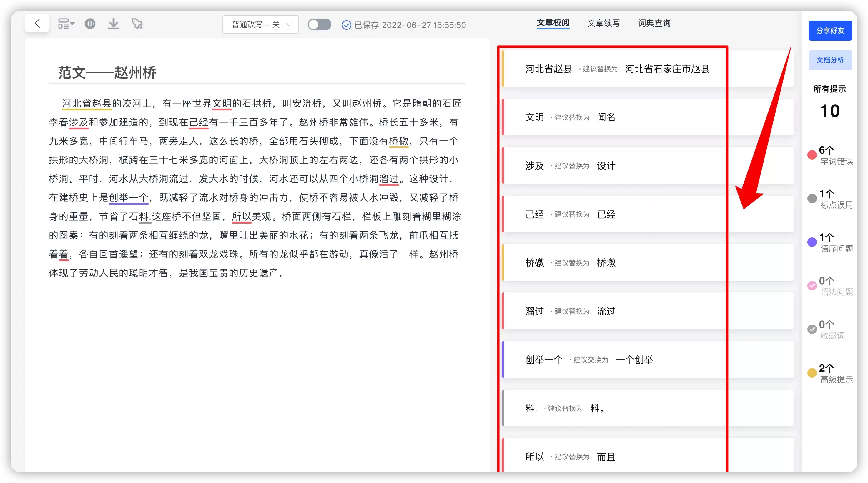Click the 敏感词 gray checkmark icon
Image resolution: width=868 pixels, height=483 pixels.
(812, 329)
